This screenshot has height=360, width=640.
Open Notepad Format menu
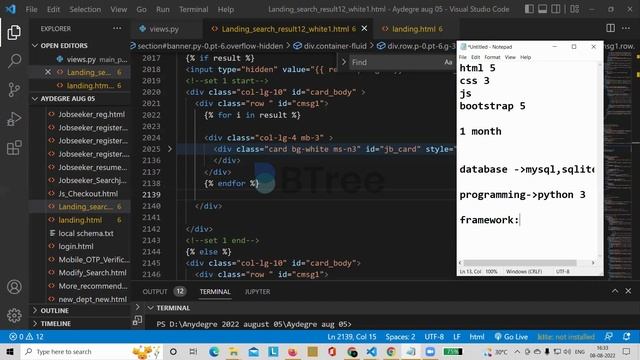pos(492,57)
